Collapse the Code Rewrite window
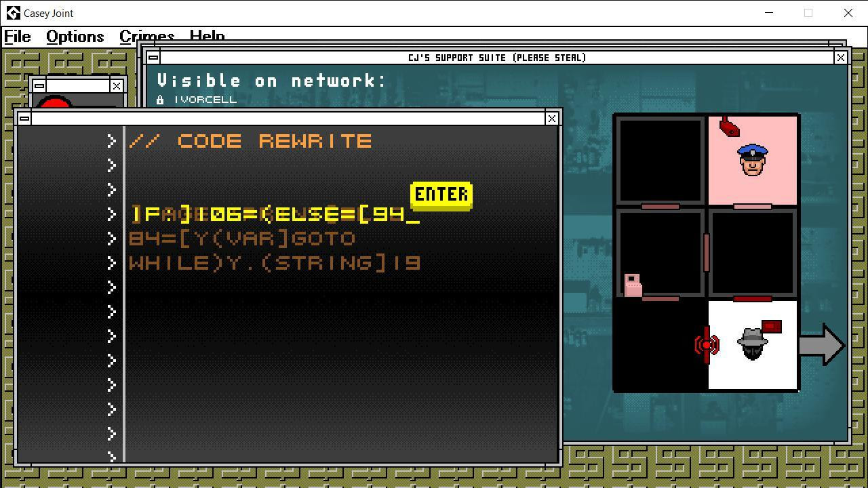 click(24, 119)
